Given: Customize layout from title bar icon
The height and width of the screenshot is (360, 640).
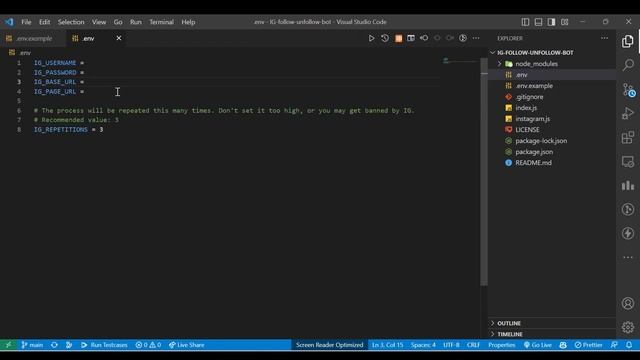Looking at the screenshot, I should [564, 22].
